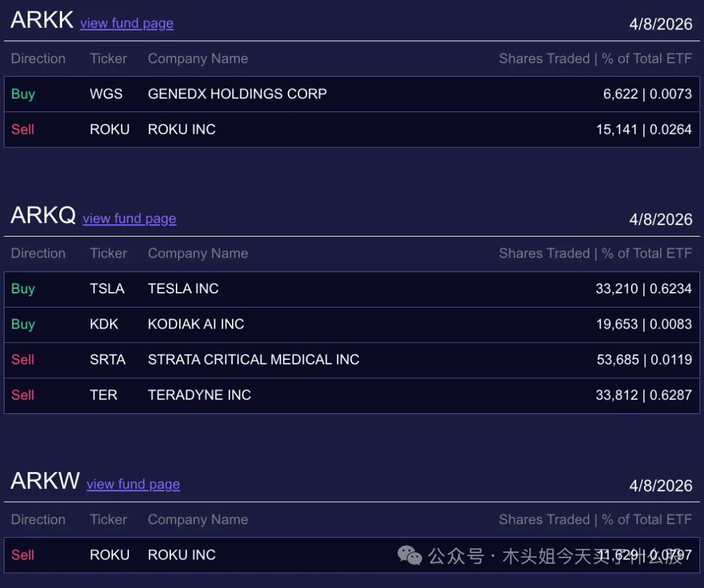Screen dimensions: 704x588
Task: Select the TSLA ticker cell
Action: (x=107, y=288)
